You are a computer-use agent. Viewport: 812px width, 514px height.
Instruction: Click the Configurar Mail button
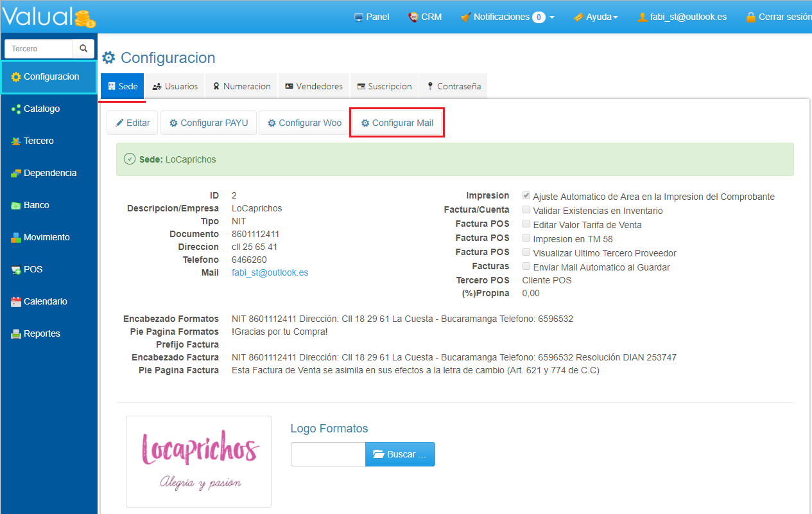tap(397, 123)
